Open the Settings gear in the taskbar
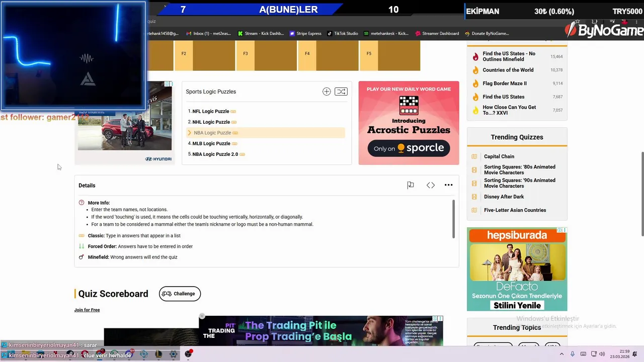This screenshot has height=362, width=644. point(173,354)
